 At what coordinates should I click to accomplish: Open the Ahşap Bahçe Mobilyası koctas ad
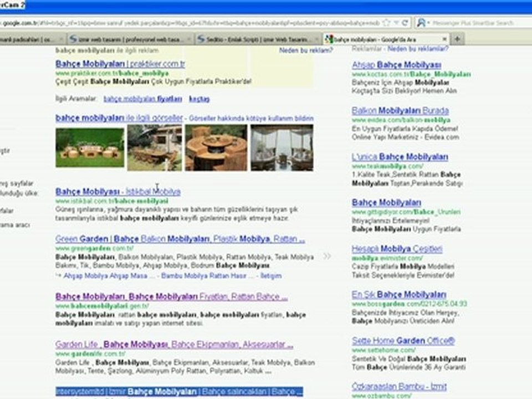click(x=397, y=65)
